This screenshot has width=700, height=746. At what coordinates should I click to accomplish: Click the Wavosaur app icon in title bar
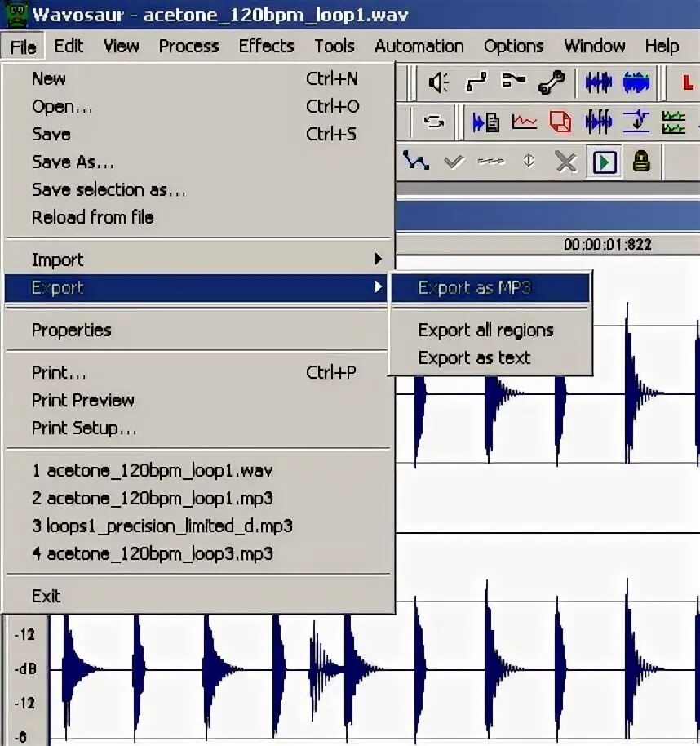pos(16,14)
